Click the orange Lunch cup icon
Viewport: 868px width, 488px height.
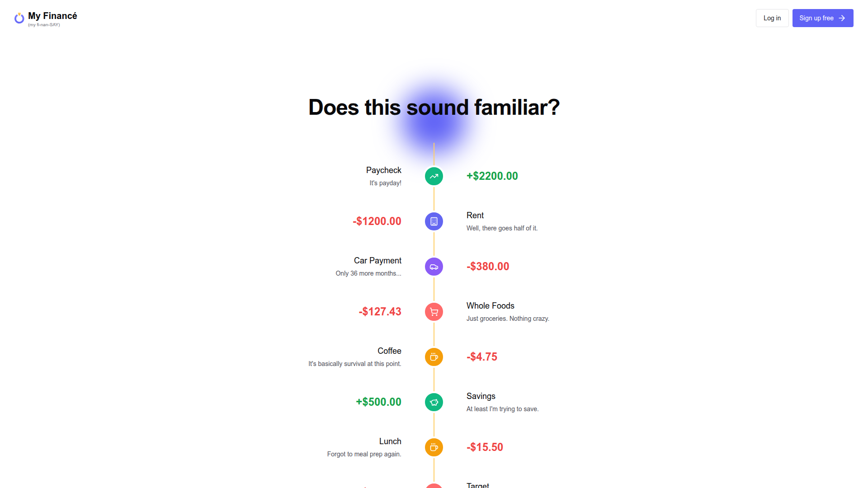(434, 447)
